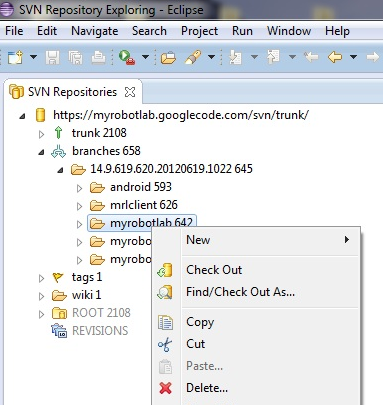Open the Previous Annotation dropdown arrow
This screenshot has height=405, width=383.
coord(292,57)
